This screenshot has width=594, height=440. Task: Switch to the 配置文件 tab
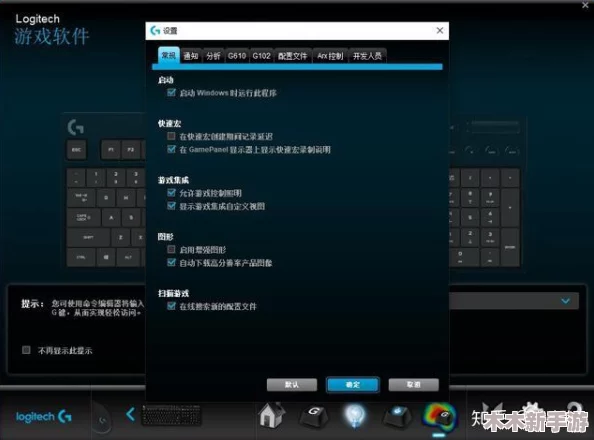click(292, 56)
